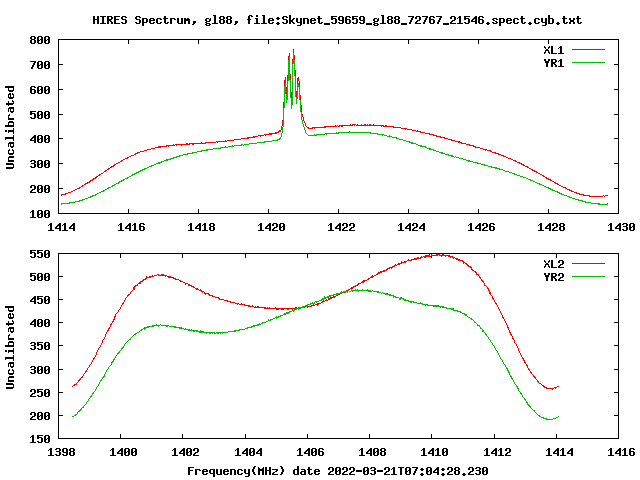Click the 100 y-axis label on top plot
640x480 pixels.
pos(40,213)
